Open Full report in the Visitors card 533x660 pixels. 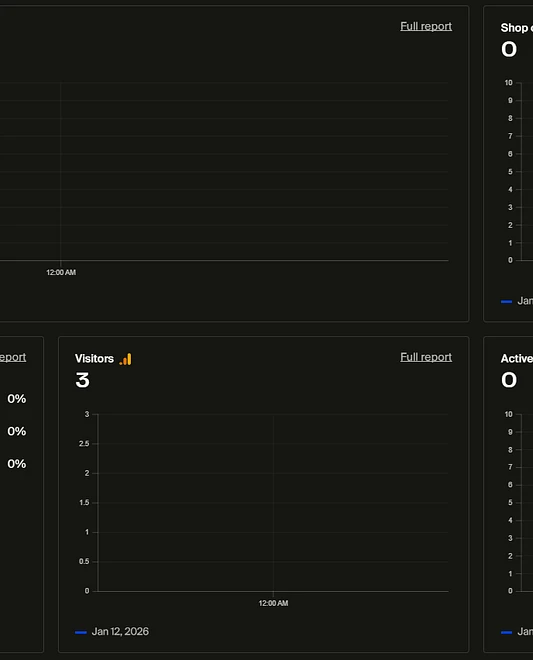[426, 357]
